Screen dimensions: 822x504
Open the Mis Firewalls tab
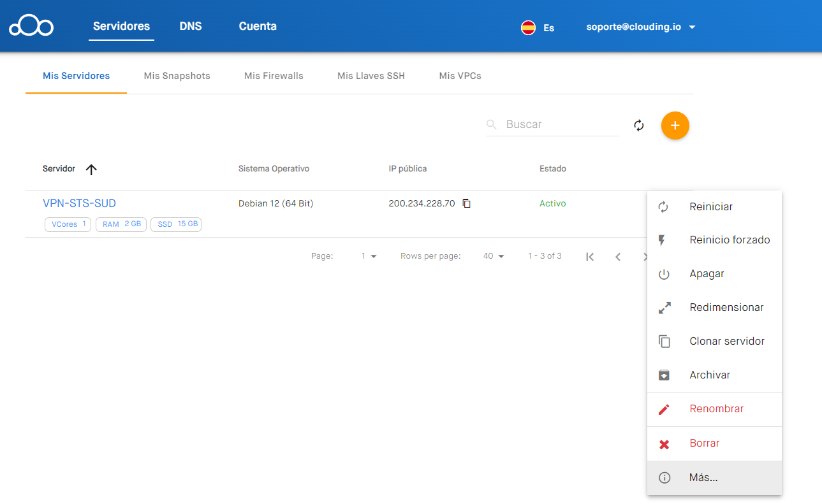tap(274, 76)
